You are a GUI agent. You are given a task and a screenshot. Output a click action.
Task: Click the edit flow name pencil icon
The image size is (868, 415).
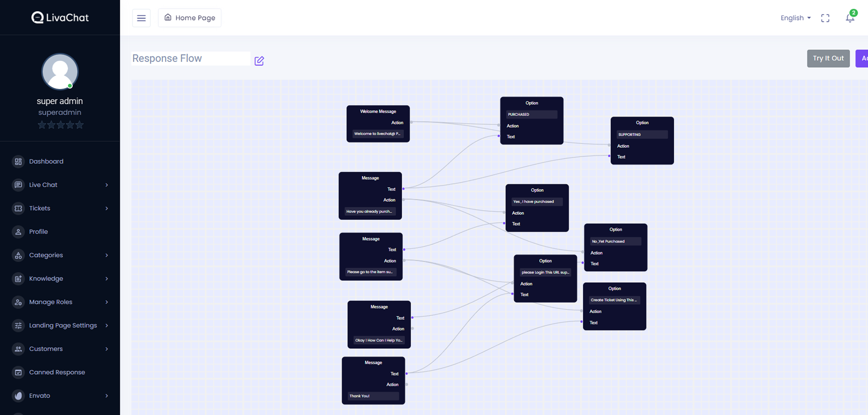[259, 61]
